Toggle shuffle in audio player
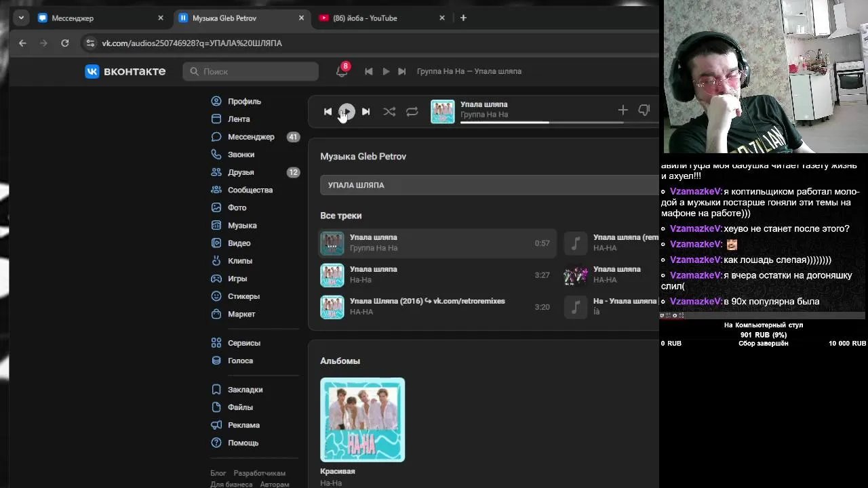 click(x=389, y=112)
